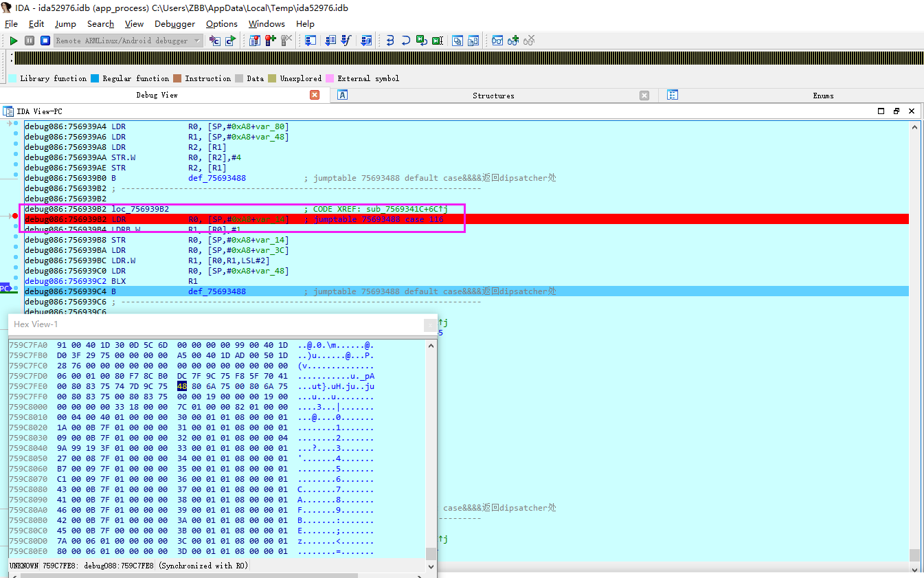
Task: Open the Jump menu
Action: [x=65, y=23]
